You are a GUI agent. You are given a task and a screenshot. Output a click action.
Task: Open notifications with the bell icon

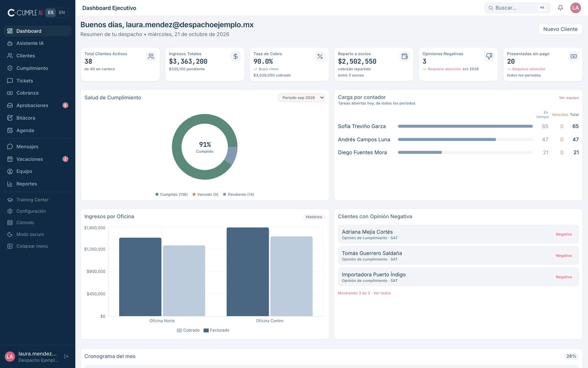click(560, 8)
